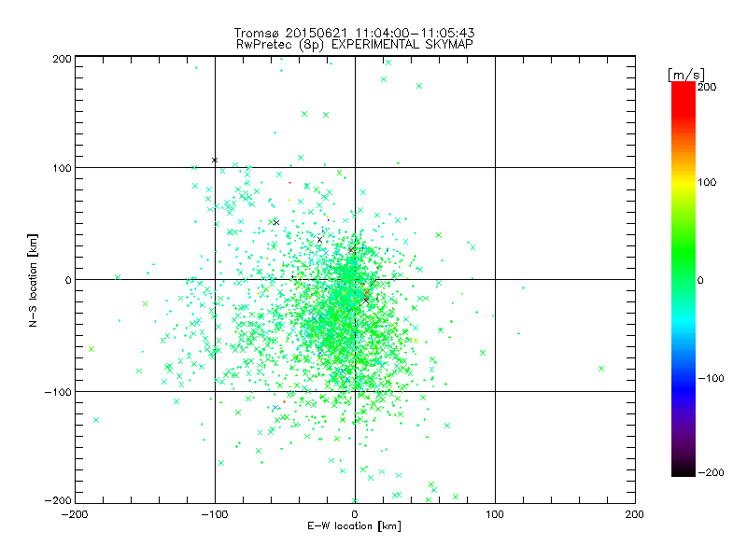Click the E-W axis tick label "-200"
Screen dimensions: 747x560
tap(75, 514)
